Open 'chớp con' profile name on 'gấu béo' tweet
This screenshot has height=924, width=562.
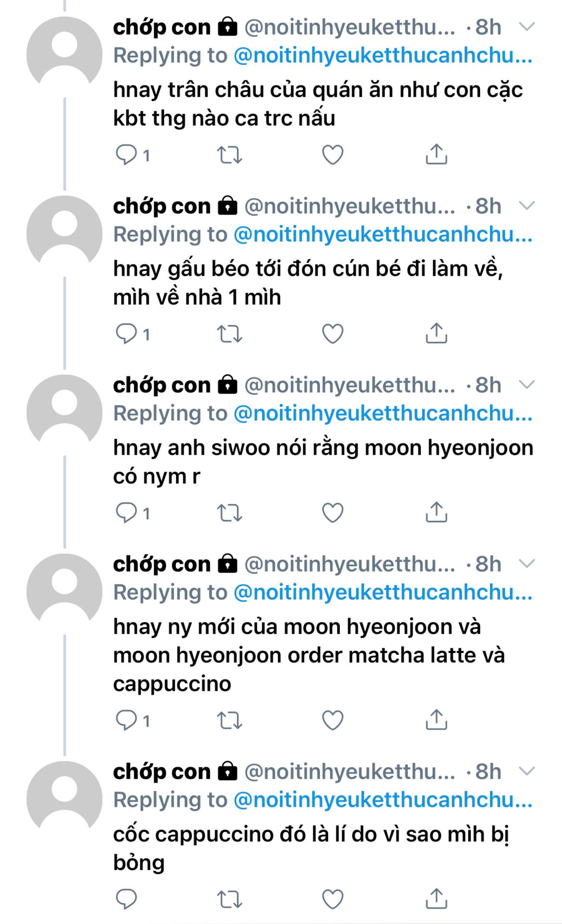pyautogui.click(x=162, y=206)
